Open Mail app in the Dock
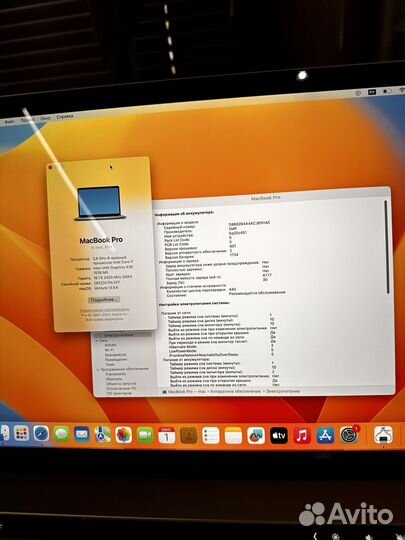The width and height of the screenshot is (405, 540). (x=82, y=434)
